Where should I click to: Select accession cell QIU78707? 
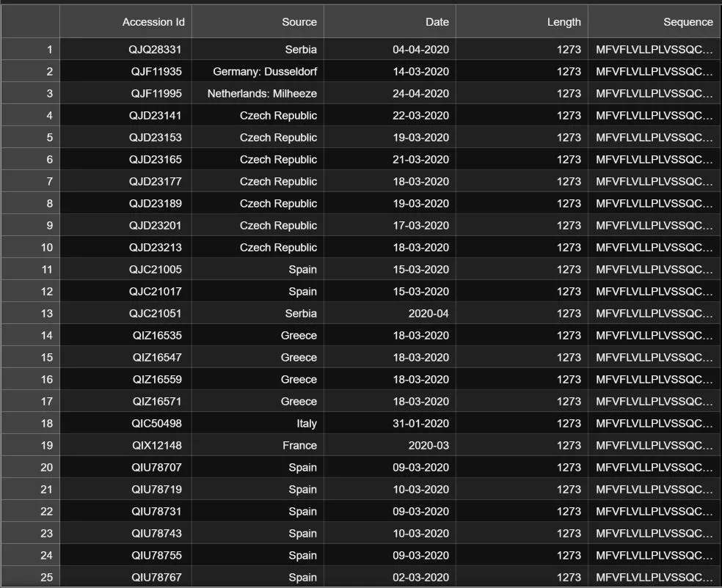click(x=125, y=468)
